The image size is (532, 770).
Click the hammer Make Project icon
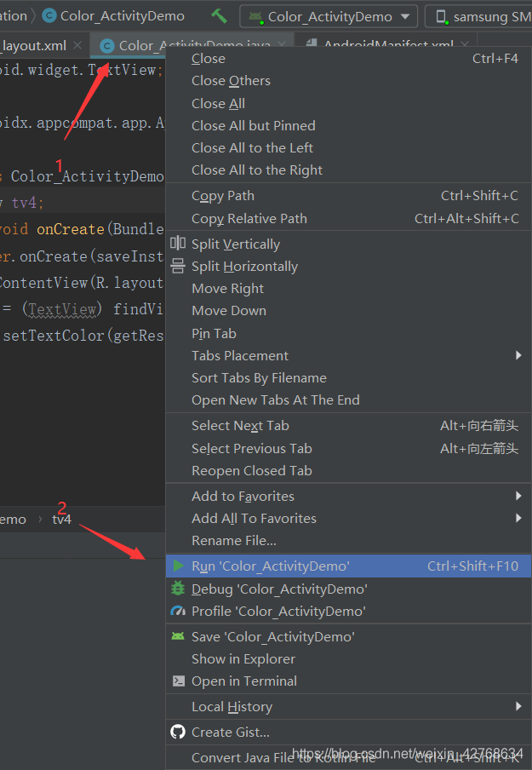click(x=219, y=16)
